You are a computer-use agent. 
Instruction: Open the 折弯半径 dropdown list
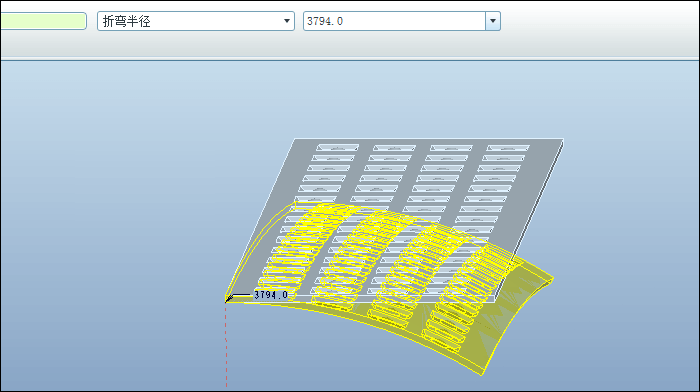(196, 21)
